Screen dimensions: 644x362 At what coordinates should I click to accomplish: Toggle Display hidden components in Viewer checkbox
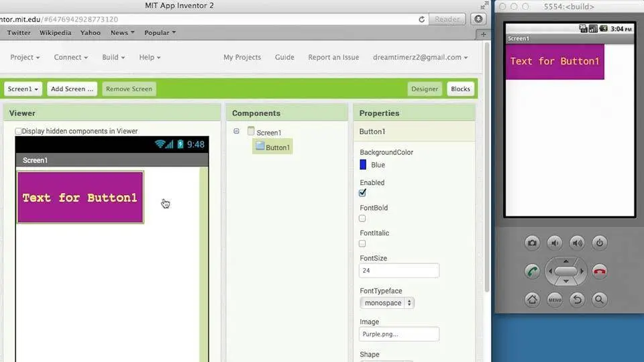point(18,131)
